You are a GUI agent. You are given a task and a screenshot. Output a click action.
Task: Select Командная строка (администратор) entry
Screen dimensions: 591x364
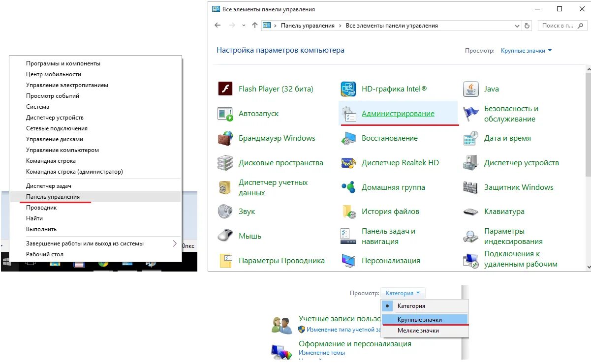pos(96,172)
